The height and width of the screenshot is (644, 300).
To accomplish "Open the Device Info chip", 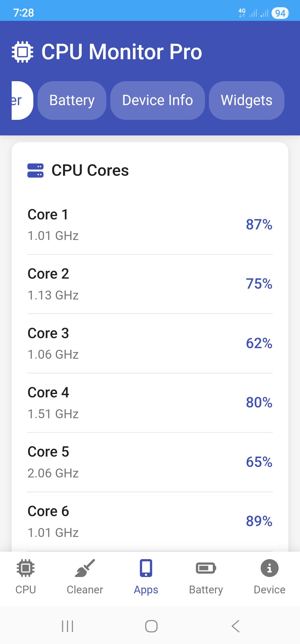I will pyautogui.click(x=157, y=100).
